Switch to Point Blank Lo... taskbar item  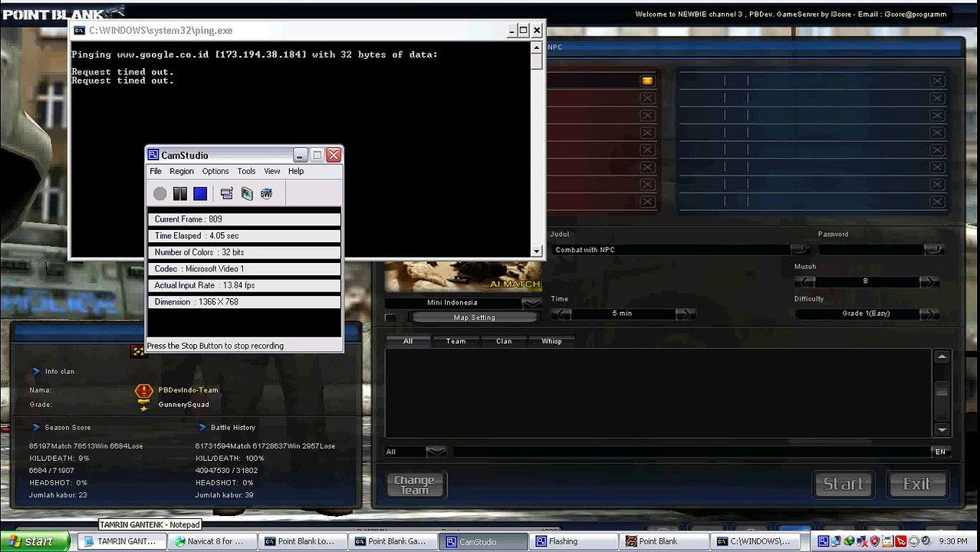pyautogui.click(x=302, y=541)
